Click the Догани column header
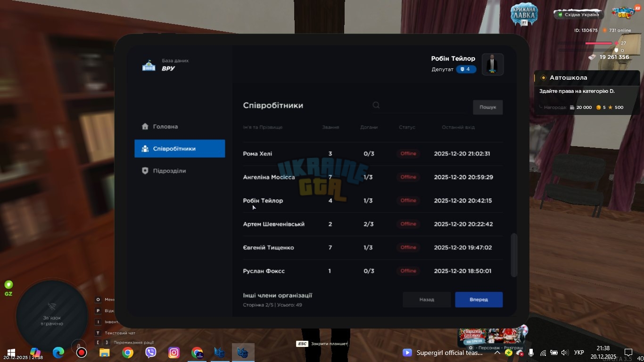The width and height of the screenshot is (644, 362). pos(369,127)
